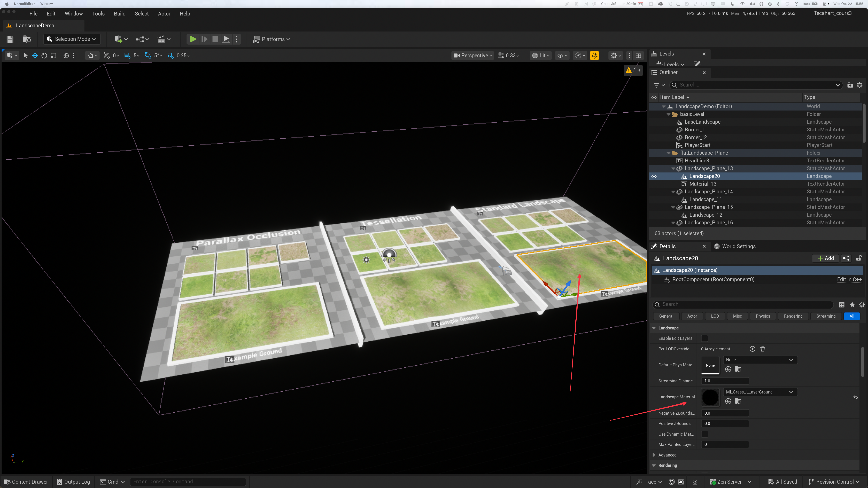The width and height of the screenshot is (868, 488).
Task: Create a new folder in the Outliner
Action: coord(850,85)
